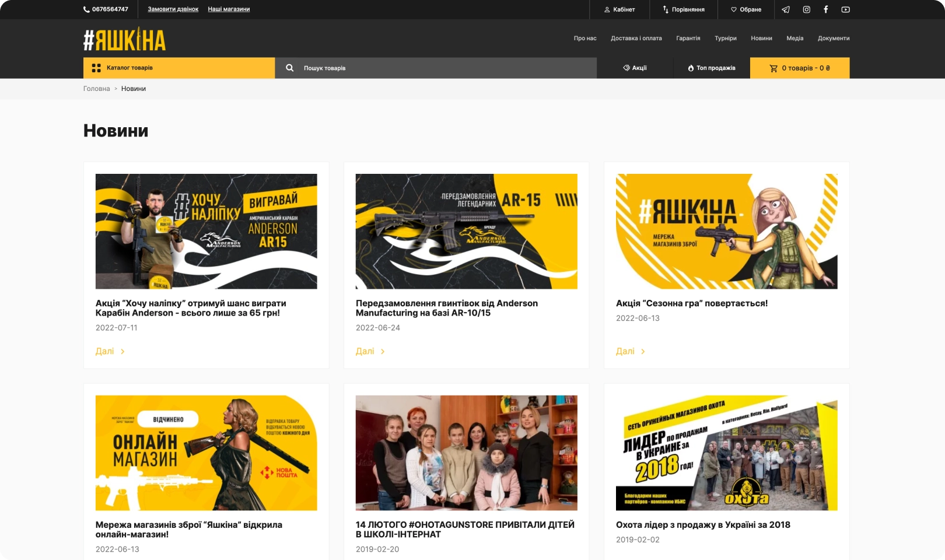This screenshot has height=560, width=945.
Task: Click the Telegram icon in top bar
Action: click(786, 9)
